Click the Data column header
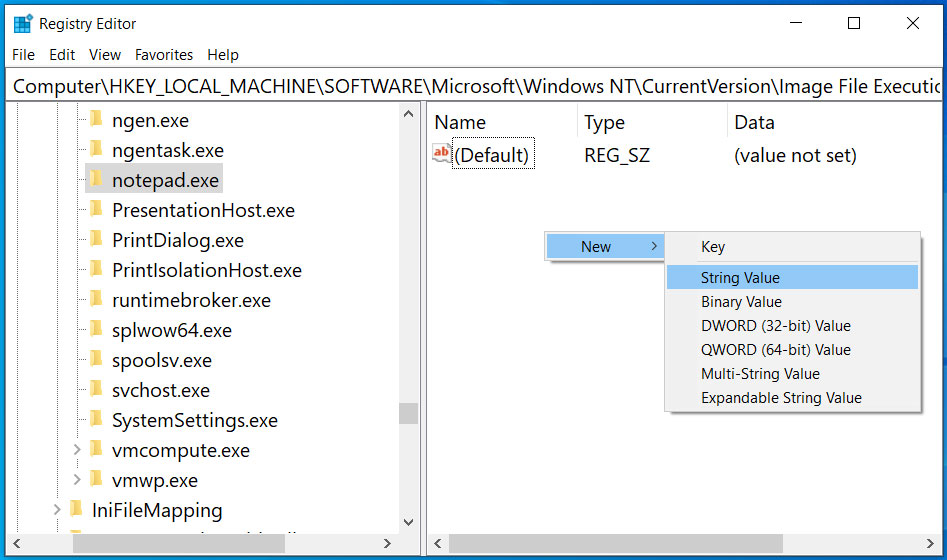 tap(833, 122)
